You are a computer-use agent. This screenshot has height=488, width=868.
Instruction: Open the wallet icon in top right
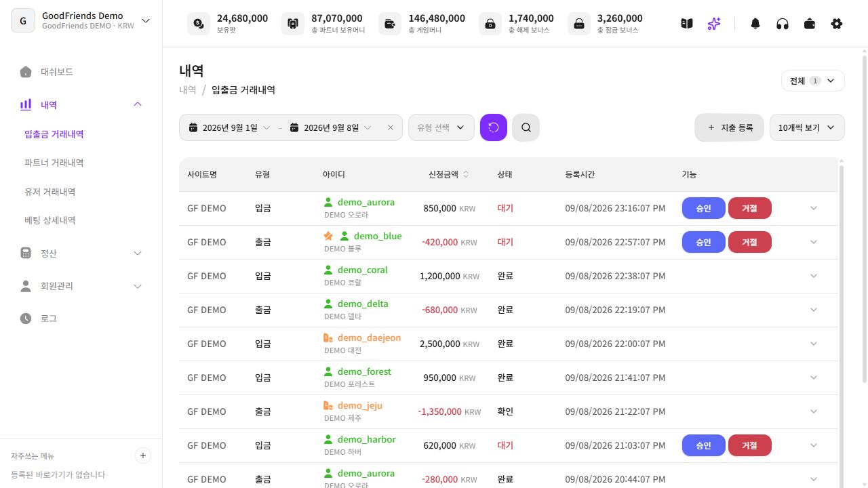810,24
